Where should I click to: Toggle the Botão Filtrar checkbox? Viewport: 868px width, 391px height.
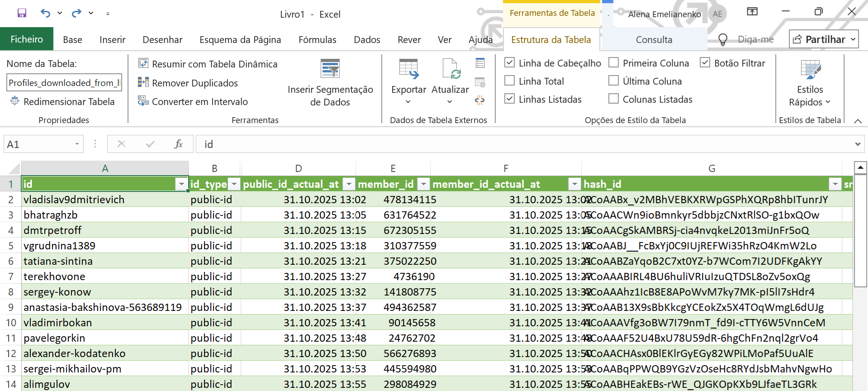point(705,63)
